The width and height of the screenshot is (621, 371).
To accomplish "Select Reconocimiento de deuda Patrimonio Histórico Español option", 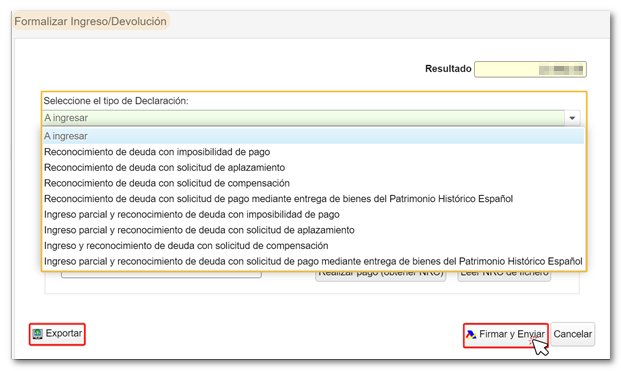I will click(313, 199).
